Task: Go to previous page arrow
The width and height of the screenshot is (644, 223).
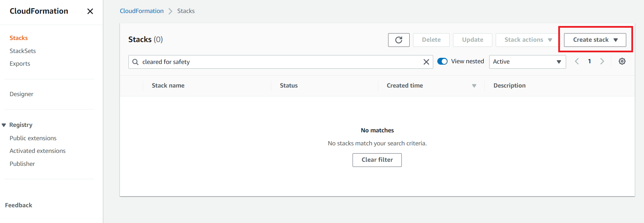Action: pyautogui.click(x=577, y=62)
